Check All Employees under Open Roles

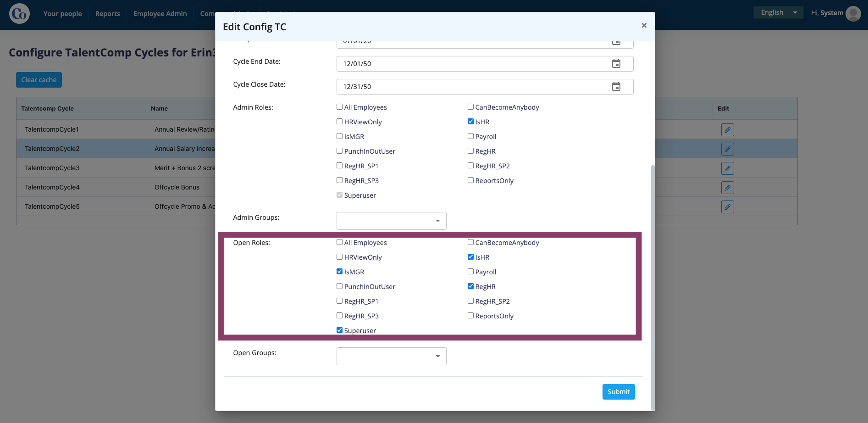(339, 242)
